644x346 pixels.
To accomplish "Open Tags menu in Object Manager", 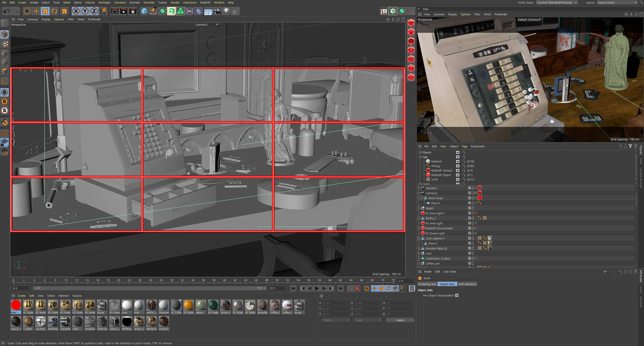I will click(x=464, y=147).
